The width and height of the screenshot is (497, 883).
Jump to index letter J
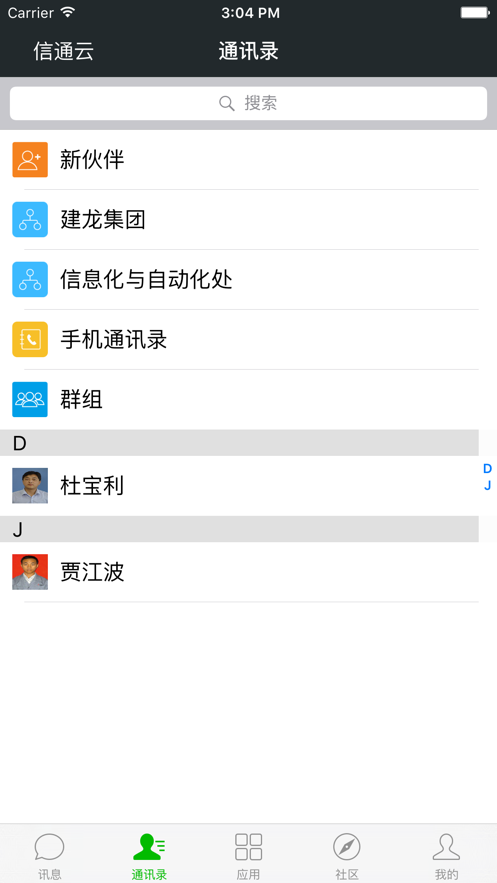tap(487, 485)
